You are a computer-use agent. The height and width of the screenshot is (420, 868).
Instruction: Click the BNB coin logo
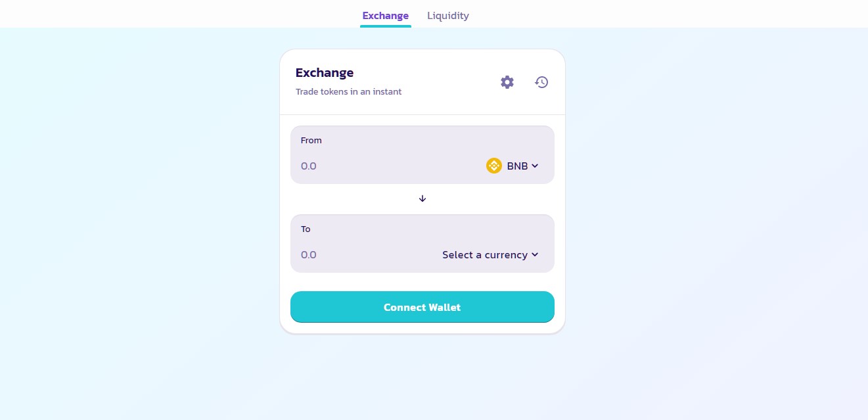click(494, 166)
